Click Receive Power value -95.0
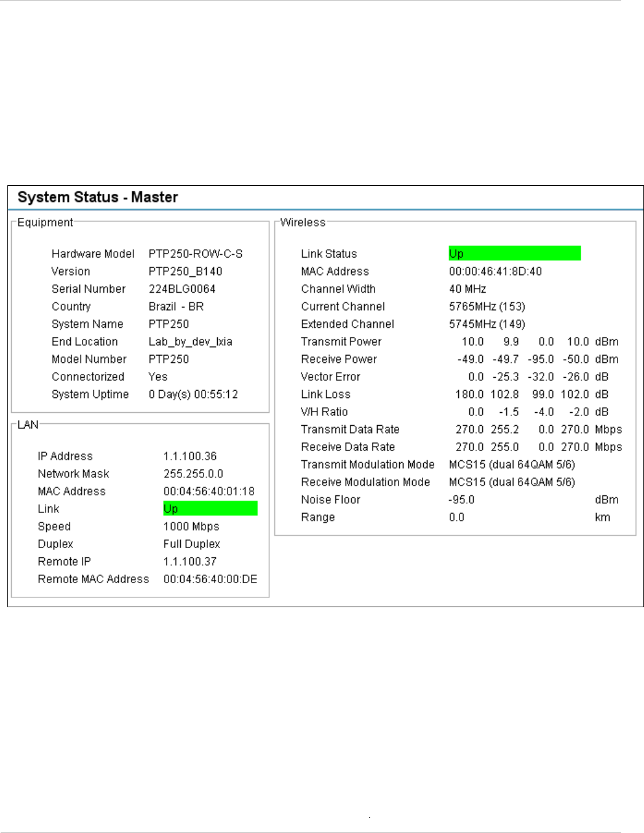Screen dimensions: 644x833 (x=541, y=359)
